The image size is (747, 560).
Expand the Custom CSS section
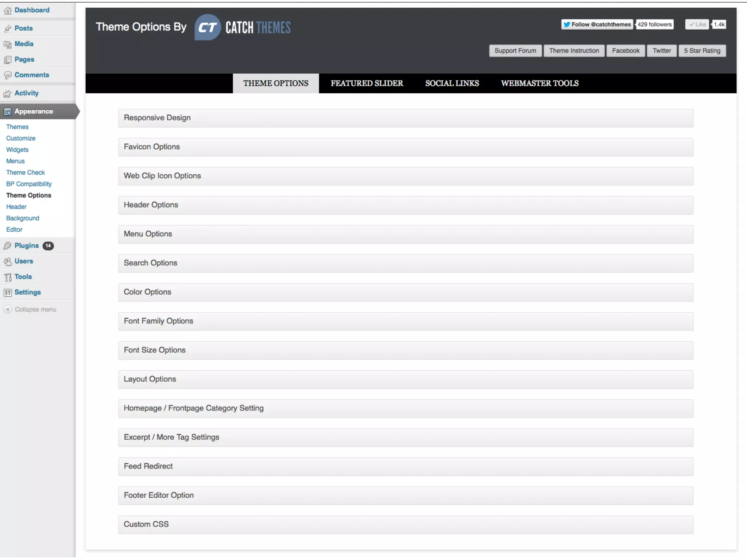click(405, 524)
